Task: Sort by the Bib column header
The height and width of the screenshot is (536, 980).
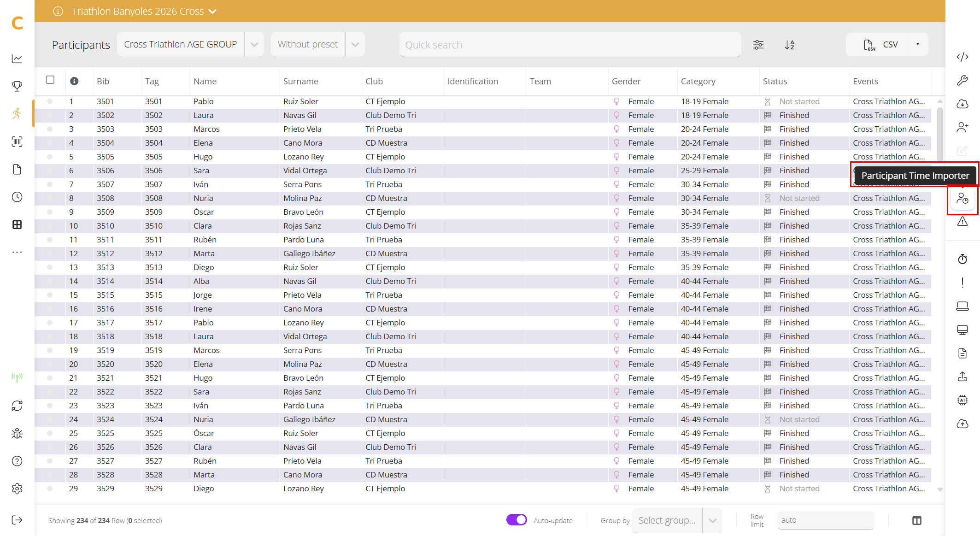Action: tap(103, 81)
